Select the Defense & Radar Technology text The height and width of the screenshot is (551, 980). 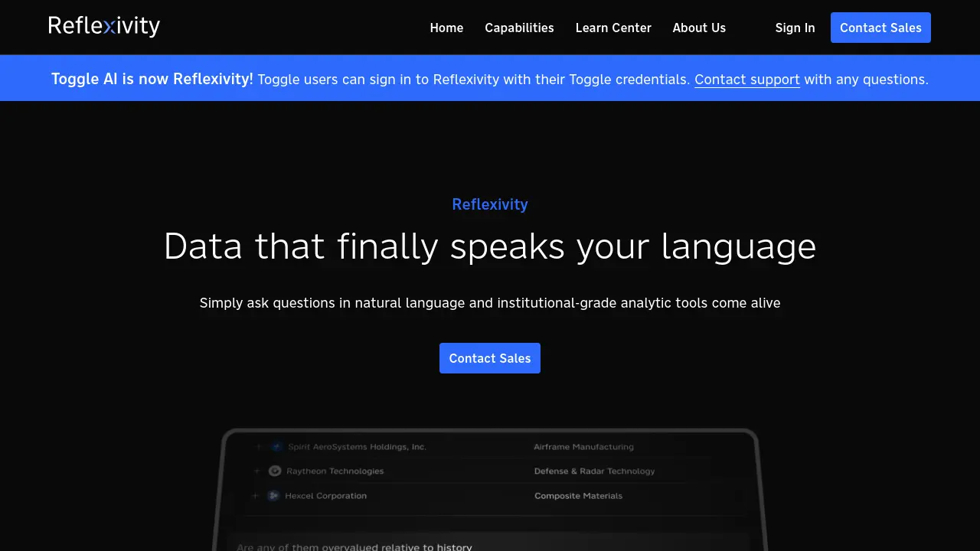click(x=594, y=471)
